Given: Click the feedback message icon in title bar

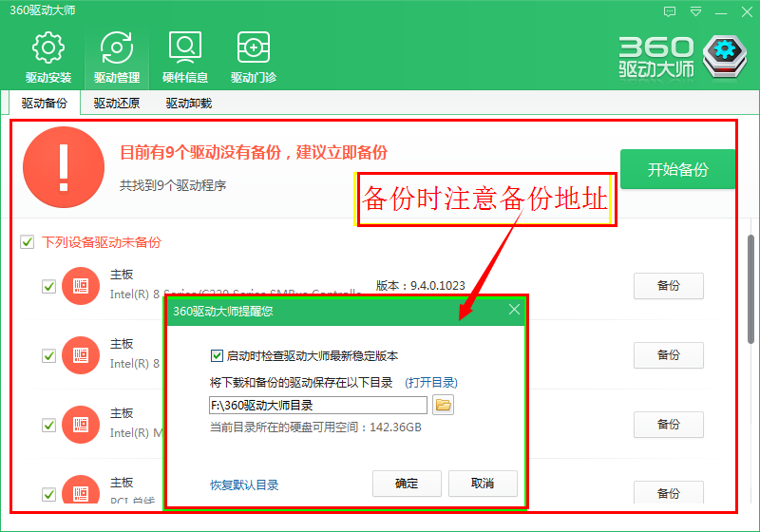Looking at the screenshot, I should 670,11.
